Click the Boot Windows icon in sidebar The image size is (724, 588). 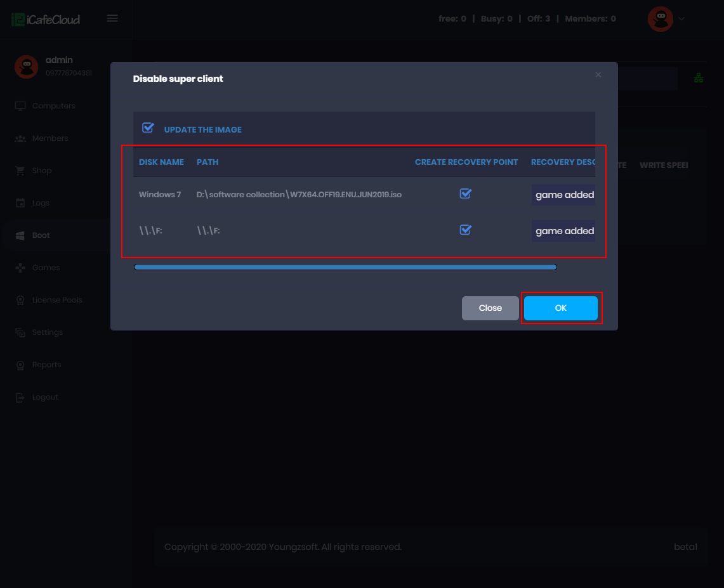pyautogui.click(x=20, y=235)
